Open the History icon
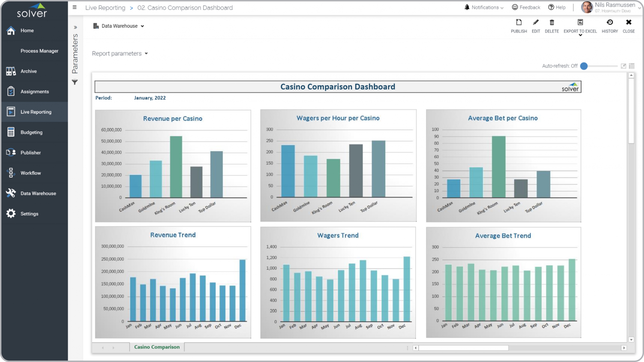Screen dimensions: 644x362 coord(610,23)
